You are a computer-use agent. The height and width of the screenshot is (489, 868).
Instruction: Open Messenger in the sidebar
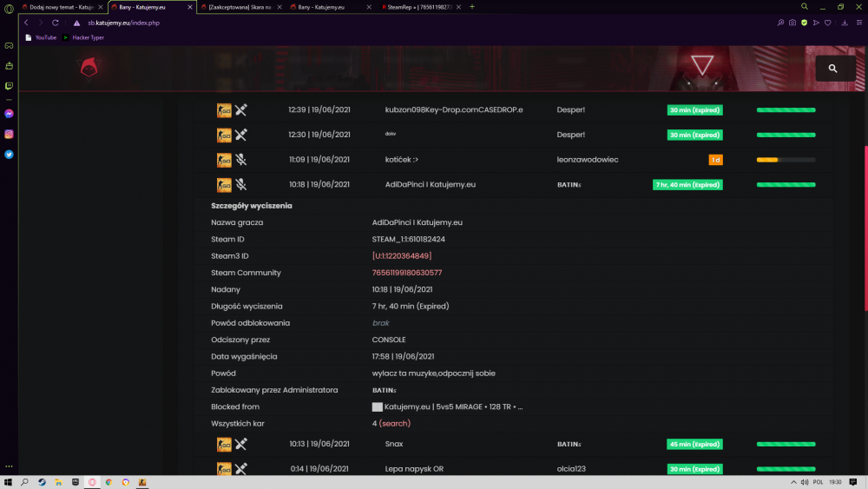(x=9, y=114)
